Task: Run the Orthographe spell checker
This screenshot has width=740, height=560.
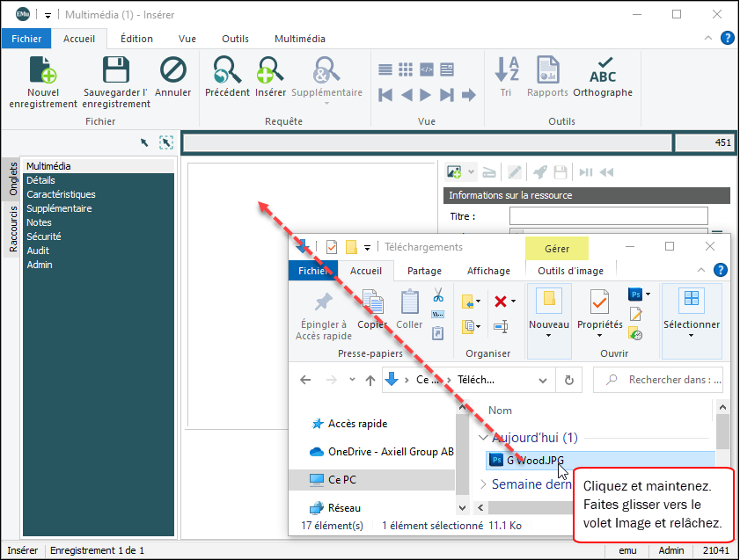Action: tap(603, 72)
